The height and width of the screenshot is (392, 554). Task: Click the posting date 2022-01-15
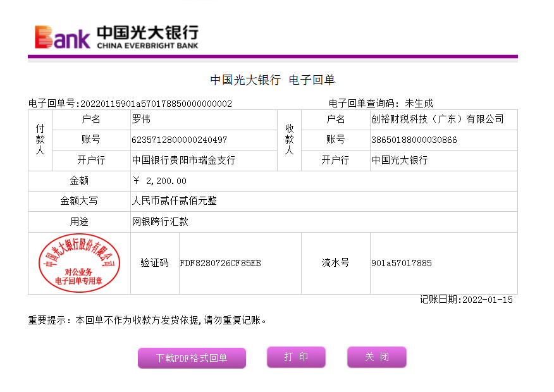[488, 300]
